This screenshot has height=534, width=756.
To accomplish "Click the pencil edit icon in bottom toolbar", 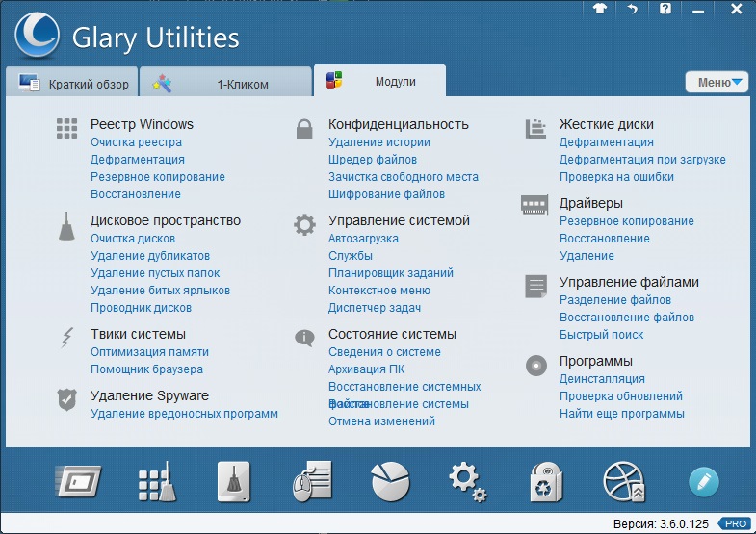I will point(704,481).
